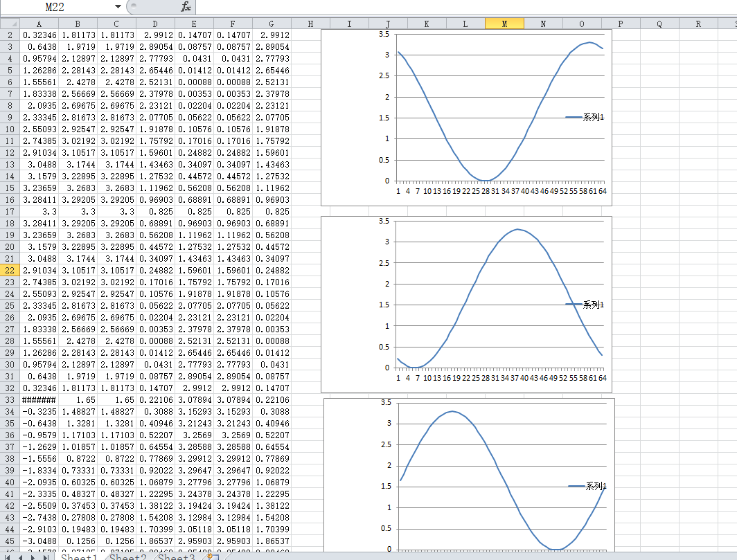Jump to the last sheet tab arrow

tap(46, 557)
